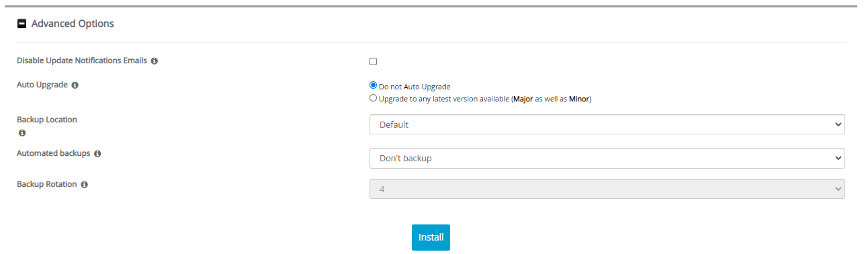Check Disable Update Notifications Emails checkbox

point(374,61)
